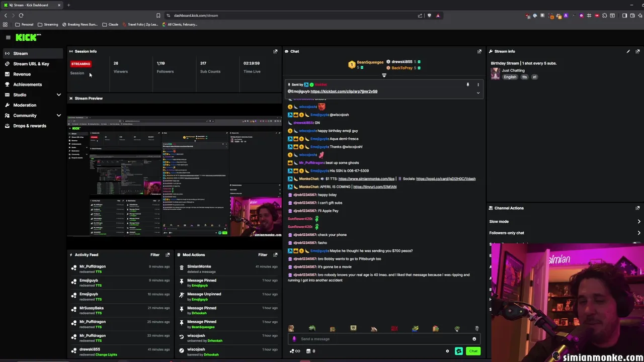
Task: Open the shop icon showing 0
Action: [310, 351]
